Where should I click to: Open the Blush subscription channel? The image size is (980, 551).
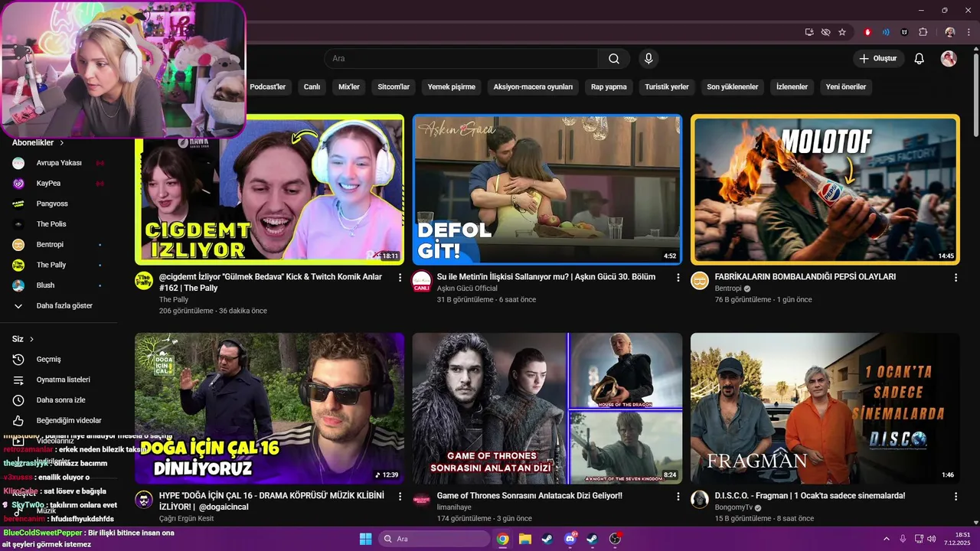58,285
